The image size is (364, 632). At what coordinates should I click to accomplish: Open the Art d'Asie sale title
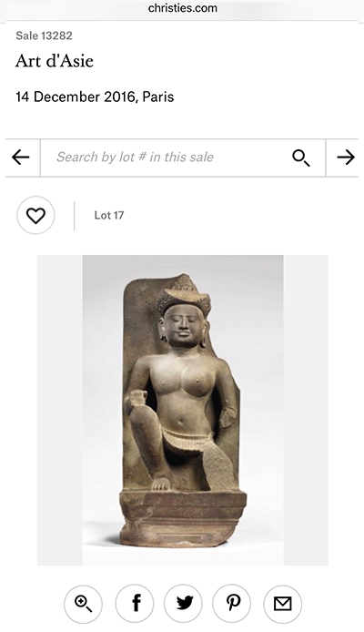pos(55,61)
